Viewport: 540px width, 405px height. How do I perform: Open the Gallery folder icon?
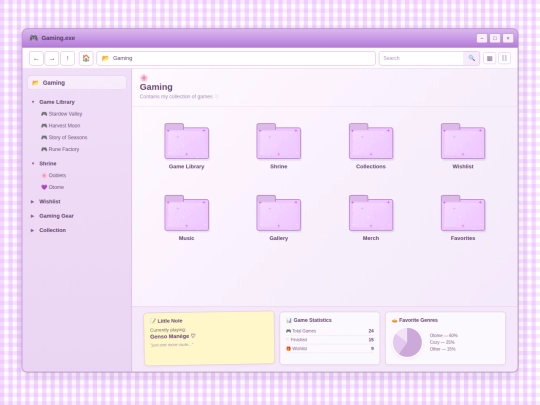pos(279,213)
